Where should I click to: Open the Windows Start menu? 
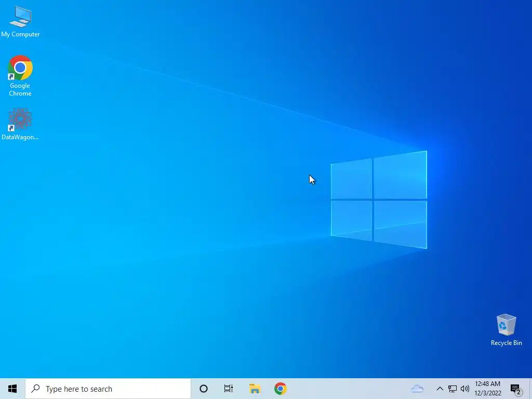12,389
